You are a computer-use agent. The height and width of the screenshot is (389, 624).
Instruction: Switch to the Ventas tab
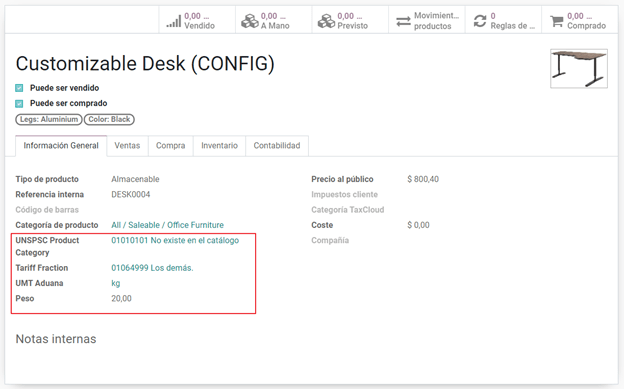pyautogui.click(x=127, y=146)
